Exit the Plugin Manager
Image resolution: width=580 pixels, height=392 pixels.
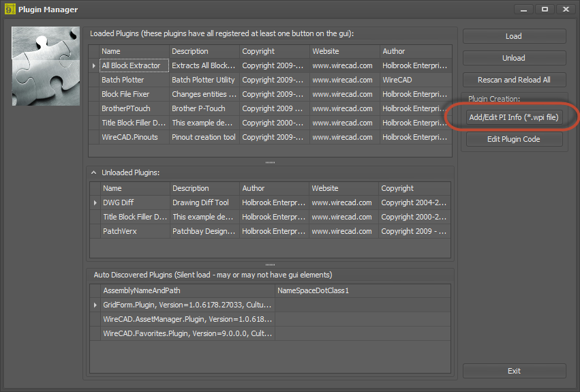514,371
